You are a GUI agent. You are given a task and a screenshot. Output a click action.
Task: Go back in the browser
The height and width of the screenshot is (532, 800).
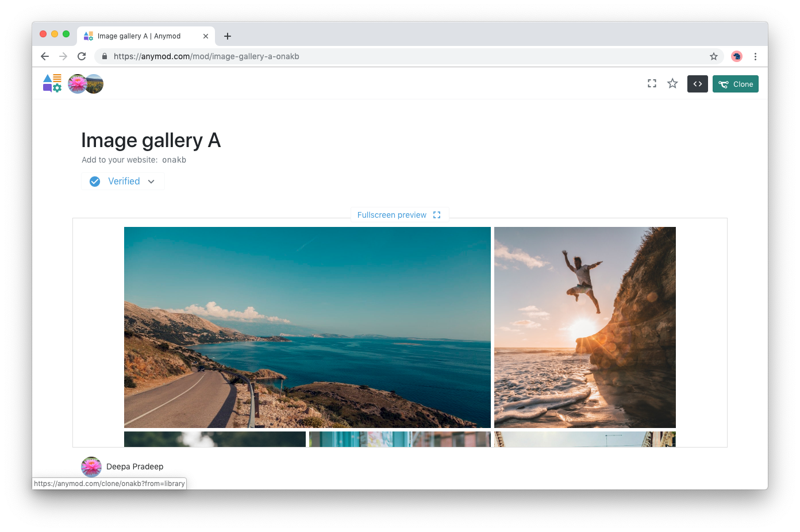(x=45, y=56)
